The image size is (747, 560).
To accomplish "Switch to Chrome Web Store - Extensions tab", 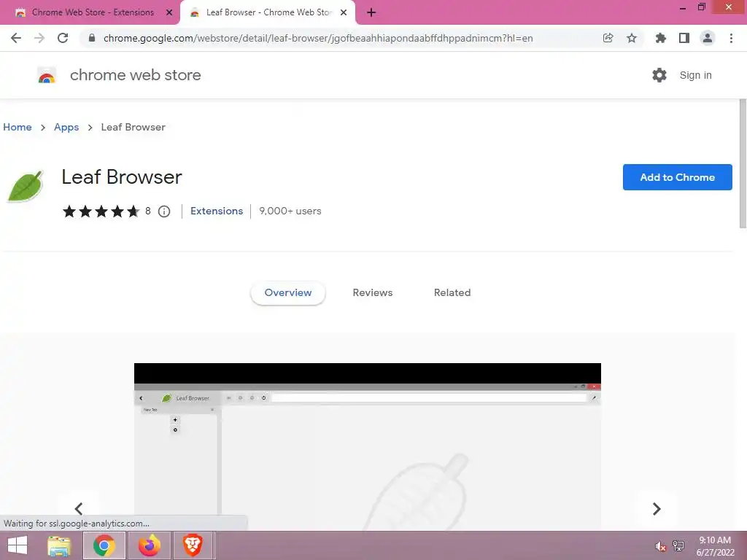I will [x=90, y=13].
